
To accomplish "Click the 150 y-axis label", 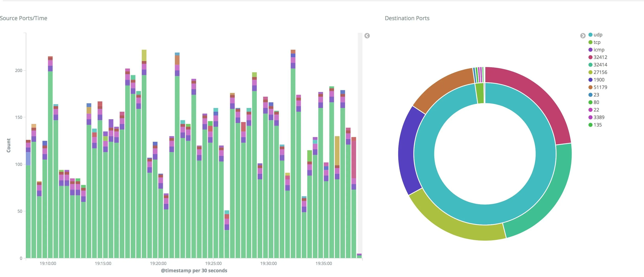I will pos(19,117).
